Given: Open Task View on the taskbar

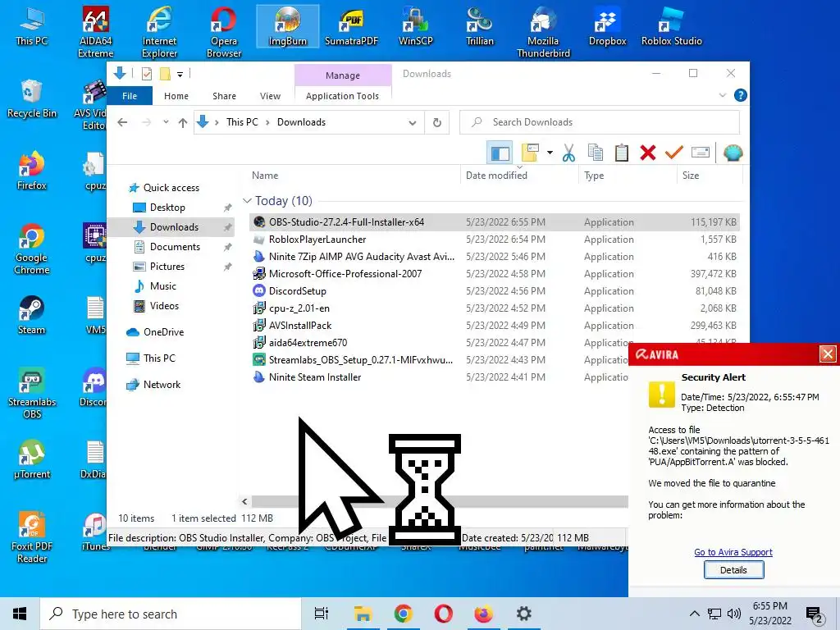Looking at the screenshot, I should pos(322,614).
